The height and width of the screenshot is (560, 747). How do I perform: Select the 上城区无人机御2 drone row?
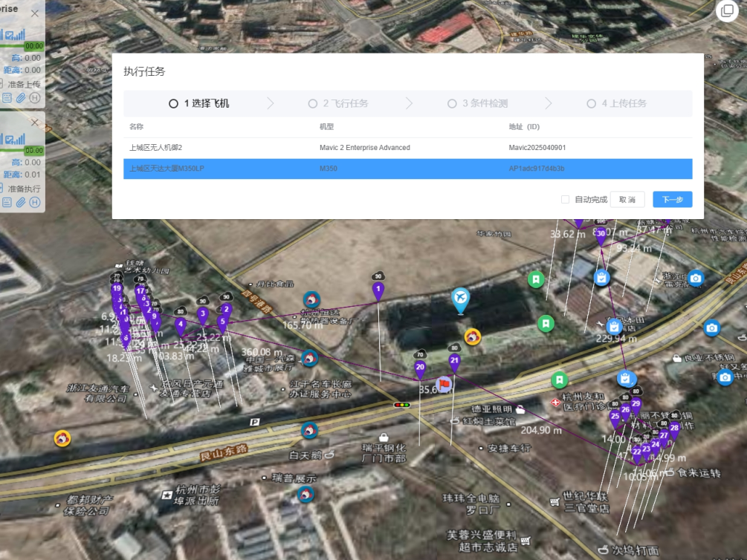(407, 148)
